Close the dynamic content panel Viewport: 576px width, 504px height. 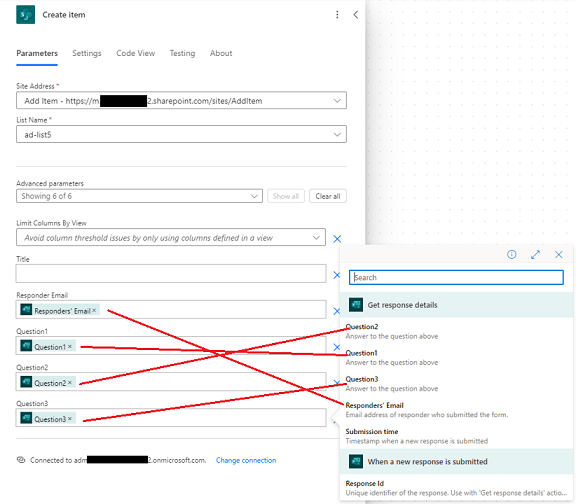558,254
